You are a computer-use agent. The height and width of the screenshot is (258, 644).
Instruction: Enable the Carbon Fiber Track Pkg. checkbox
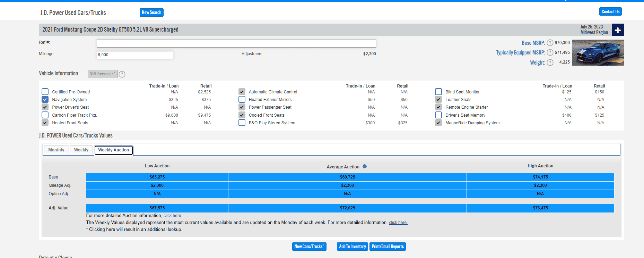tap(45, 115)
